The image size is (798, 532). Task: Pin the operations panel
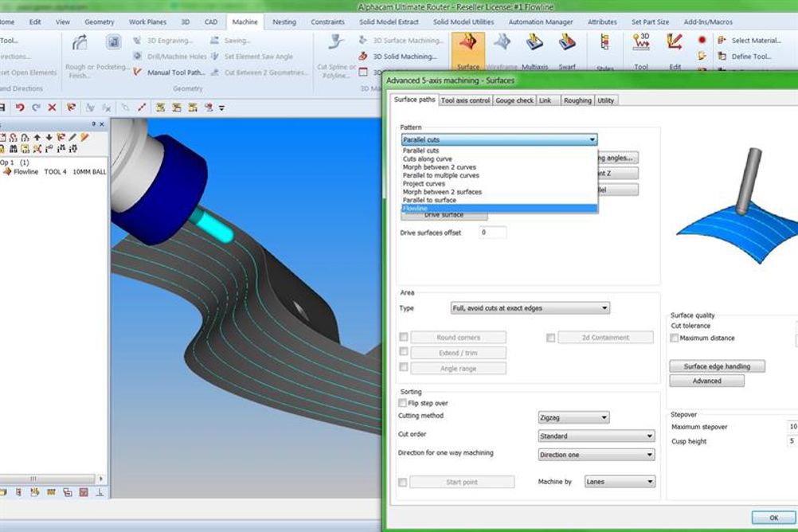pos(94,124)
